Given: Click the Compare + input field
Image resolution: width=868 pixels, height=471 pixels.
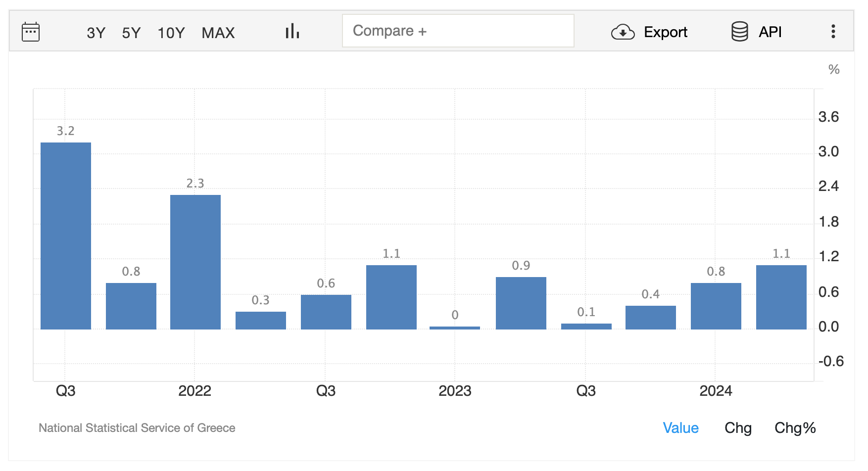Looking at the screenshot, I should [x=458, y=31].
